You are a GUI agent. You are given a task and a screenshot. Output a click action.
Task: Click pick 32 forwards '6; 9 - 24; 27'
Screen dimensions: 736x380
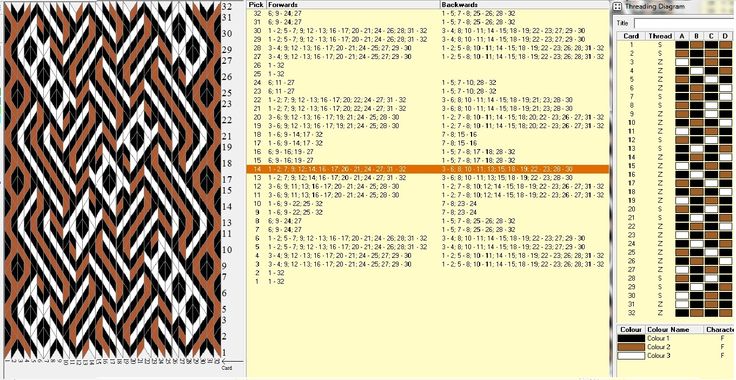coord(284,14)
